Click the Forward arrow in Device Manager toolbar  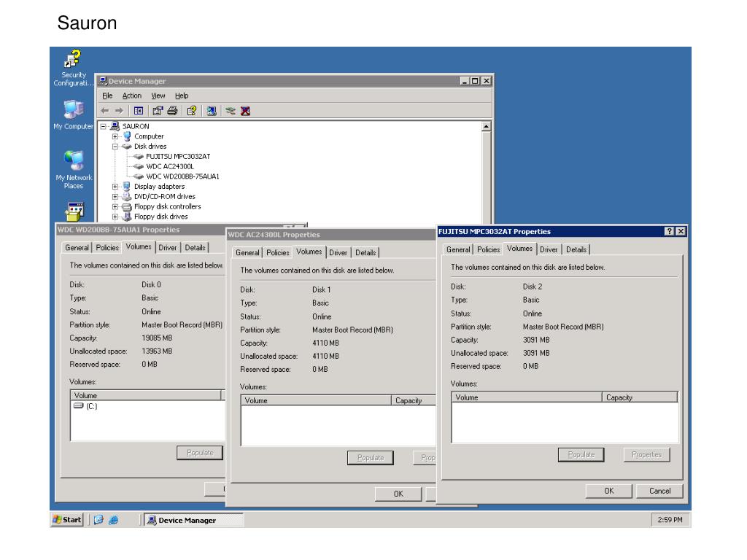tap(119, 111)
